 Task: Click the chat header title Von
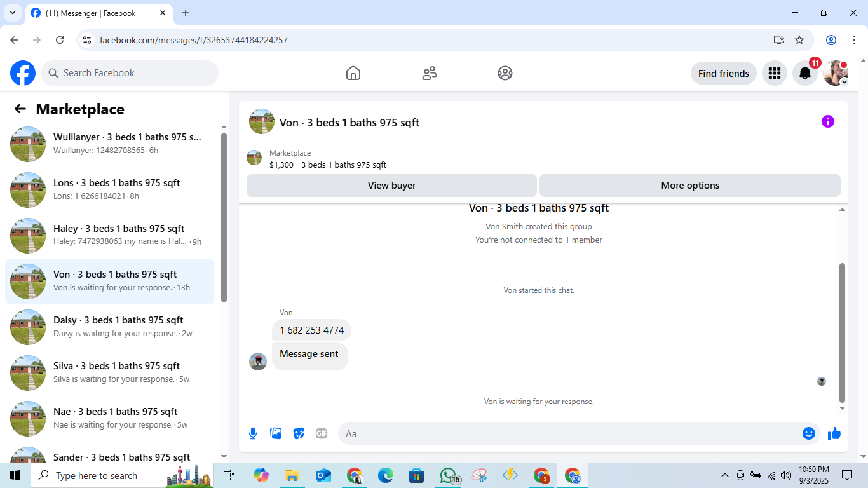point(349,123)
